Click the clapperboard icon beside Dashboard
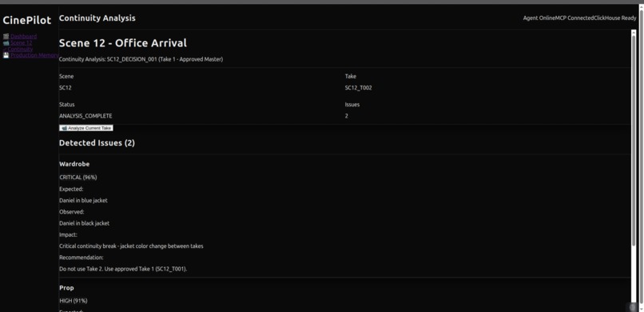644x312 pixels. click(x=6, y=36)
